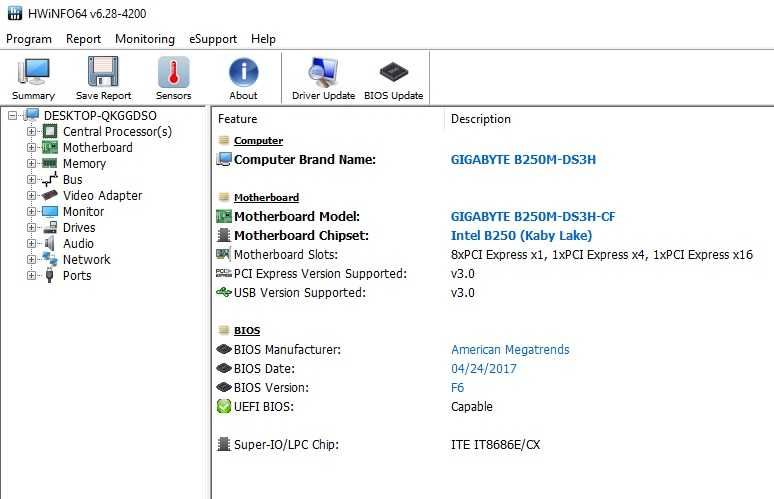The height and width of the screenshot is (499, 774).
Task: Expand the Video Adapter tree node
Action: tap(32, 195)
